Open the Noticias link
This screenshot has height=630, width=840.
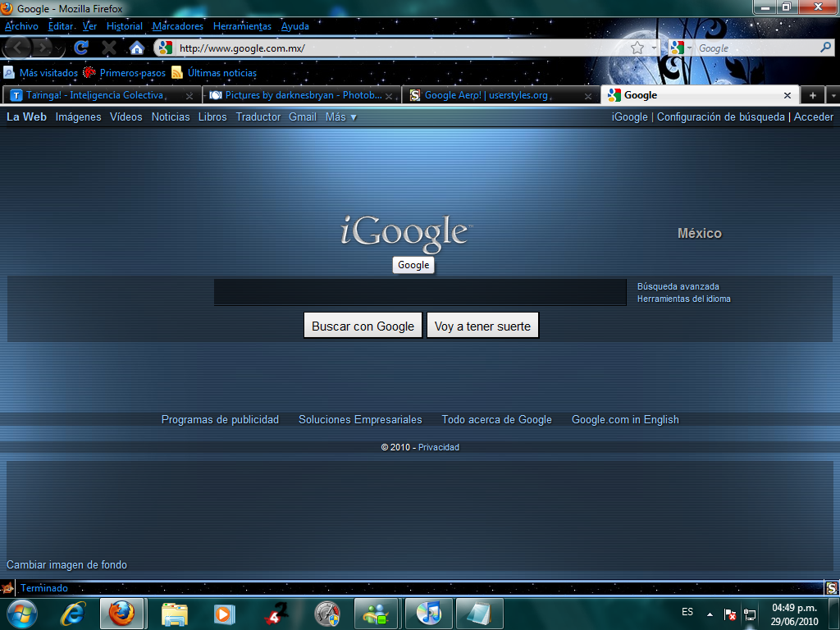pos(171,116)
